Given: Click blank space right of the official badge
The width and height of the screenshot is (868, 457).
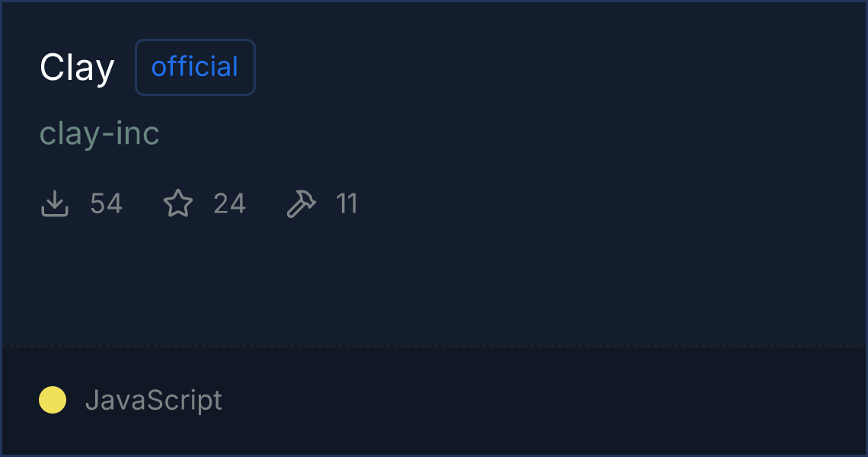Looking at the screenshot, I should (533, 67).
